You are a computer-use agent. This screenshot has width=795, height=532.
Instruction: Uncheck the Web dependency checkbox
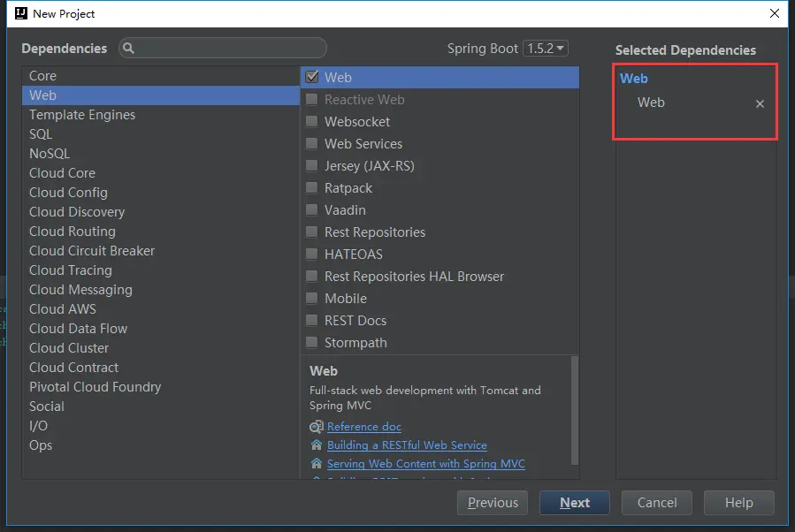click(x=312, y=77)
